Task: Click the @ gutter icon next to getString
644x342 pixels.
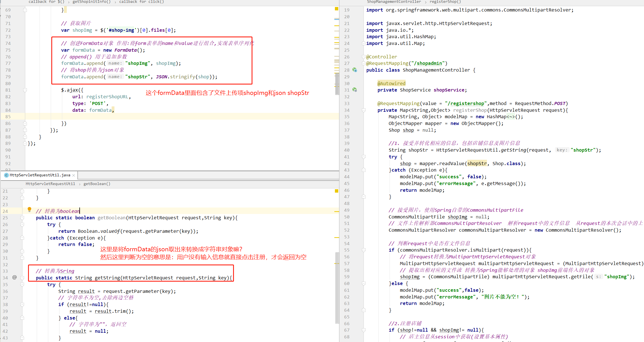Action: (15, 277)
